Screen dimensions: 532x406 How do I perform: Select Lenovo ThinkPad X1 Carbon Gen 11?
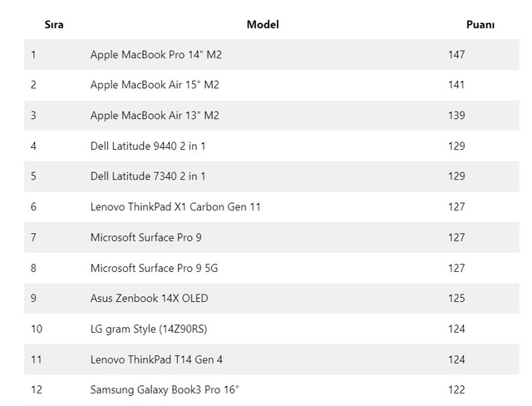[x=175, y=206]
